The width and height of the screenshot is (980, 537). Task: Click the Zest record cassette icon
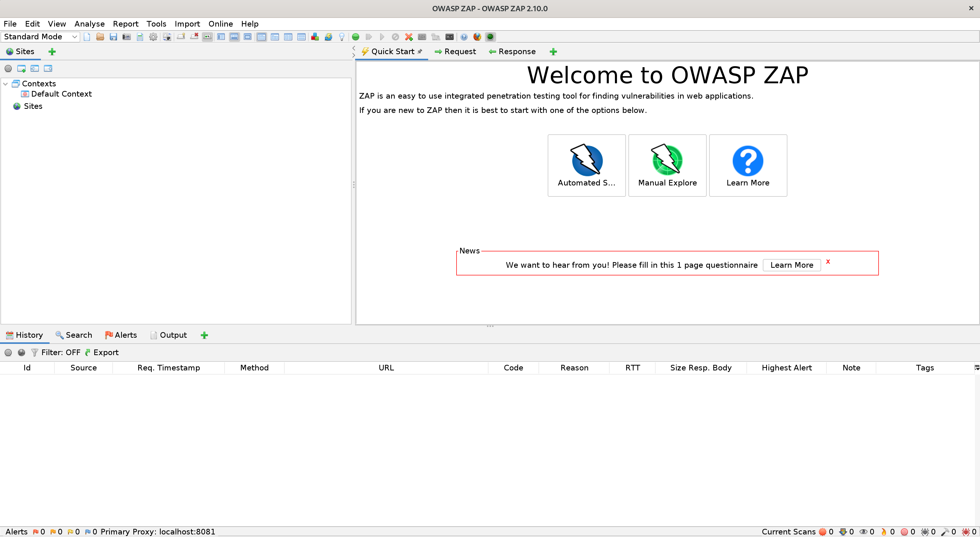[449, 37]
